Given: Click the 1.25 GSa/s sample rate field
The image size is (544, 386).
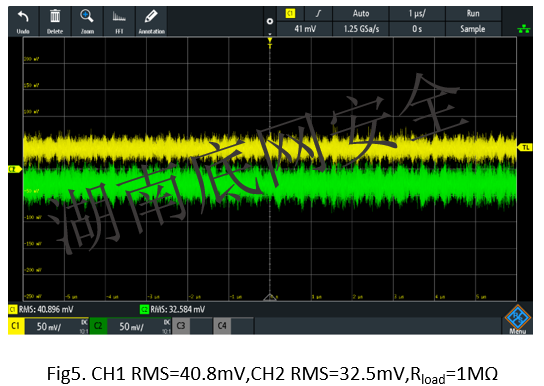Looking at the screenshot, I should pyautogui.click(x=360, y=29).
